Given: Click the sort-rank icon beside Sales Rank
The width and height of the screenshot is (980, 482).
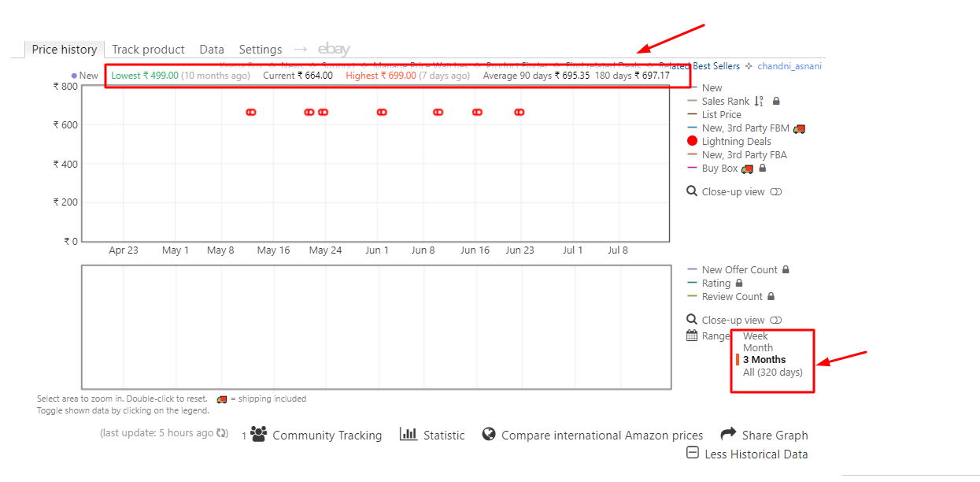Looking at the screenshot, I should point(759,102).
